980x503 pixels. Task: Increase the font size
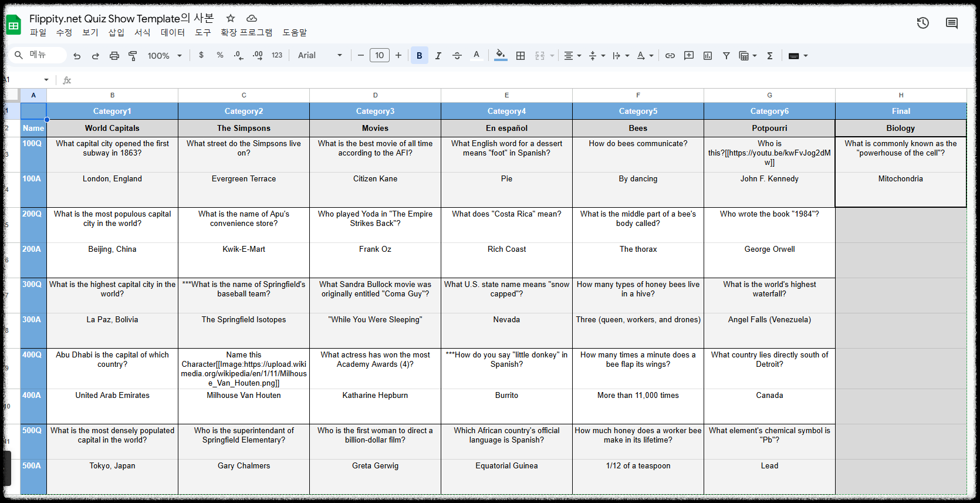(x=398, y=55)
